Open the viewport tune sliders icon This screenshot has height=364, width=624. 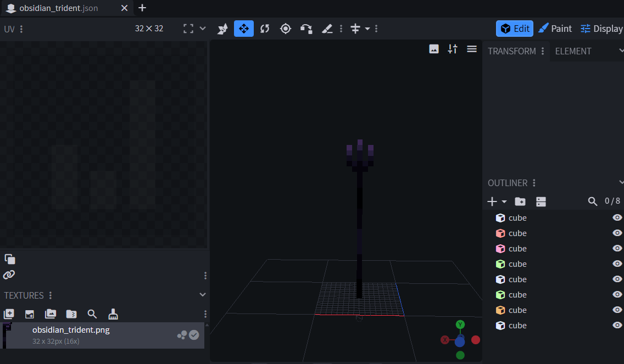(x=453, y=49)
